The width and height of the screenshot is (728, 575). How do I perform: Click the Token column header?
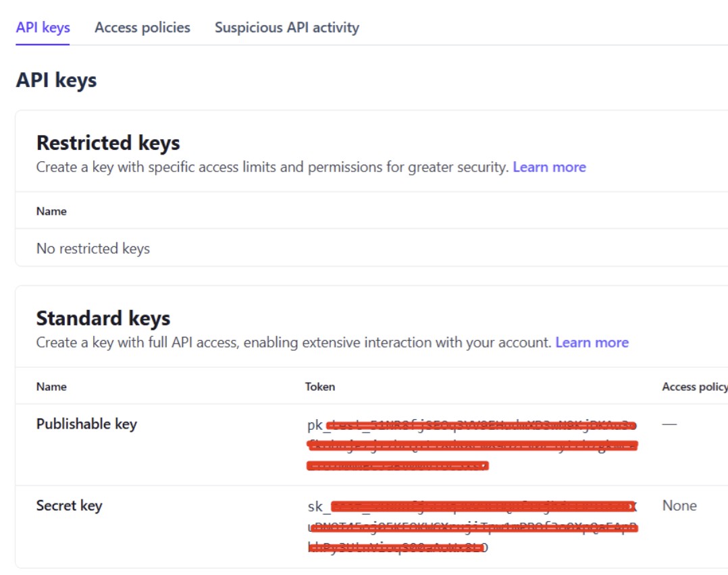320,387
